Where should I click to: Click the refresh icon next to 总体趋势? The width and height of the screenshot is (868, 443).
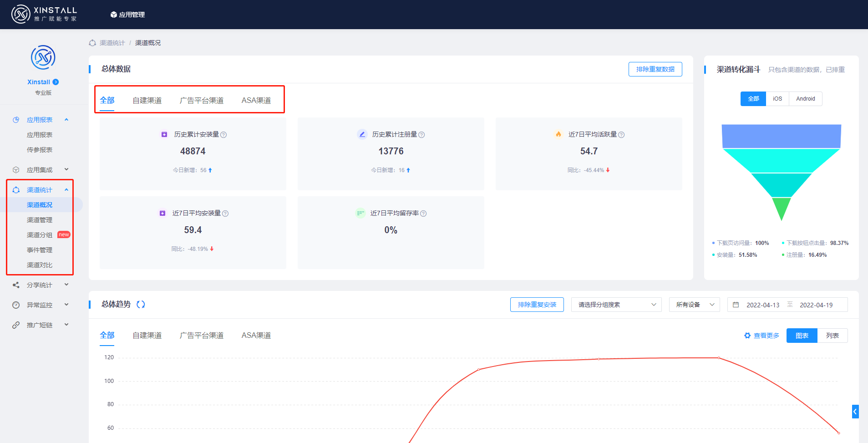coord(141,305)
